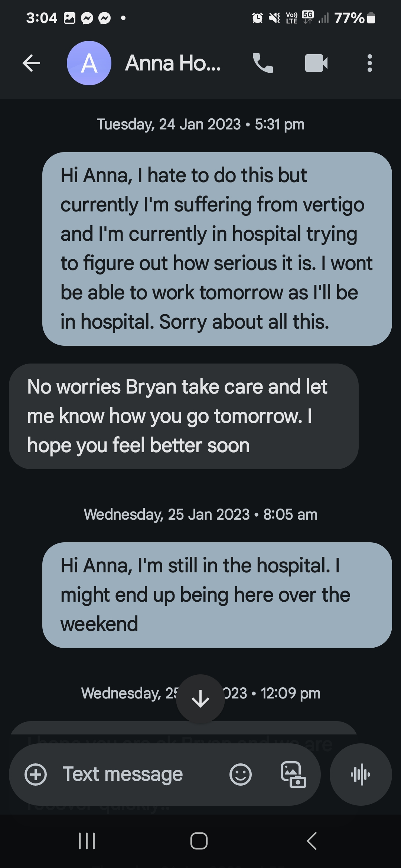Open the emoji picker

(241, 775)
